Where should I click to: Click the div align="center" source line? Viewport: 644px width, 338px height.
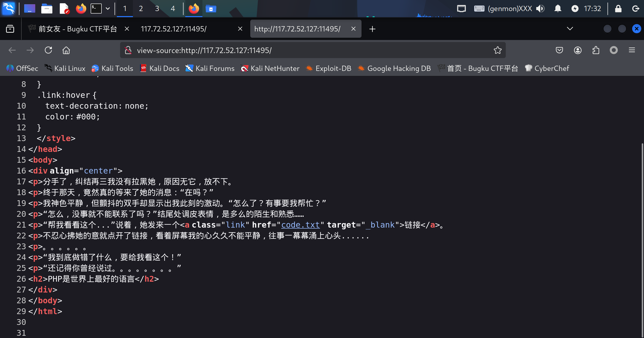76,171
